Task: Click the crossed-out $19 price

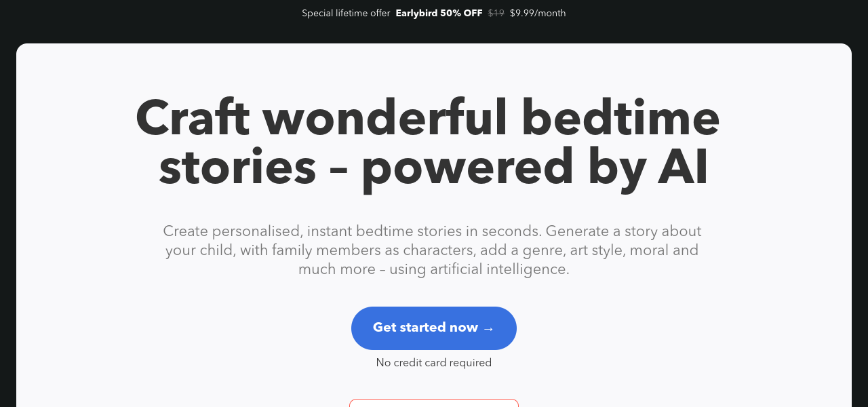Action: (x=496, y=13)
